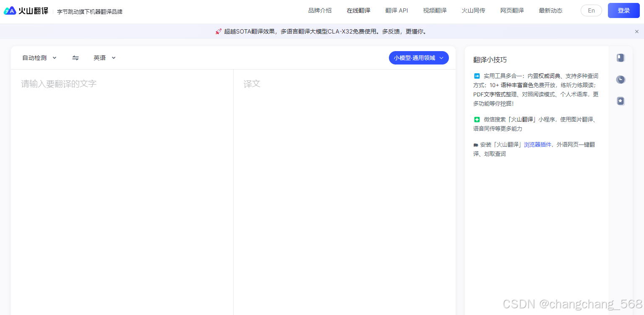
Task: Switch site language with En button
Action: pos(591,10)
